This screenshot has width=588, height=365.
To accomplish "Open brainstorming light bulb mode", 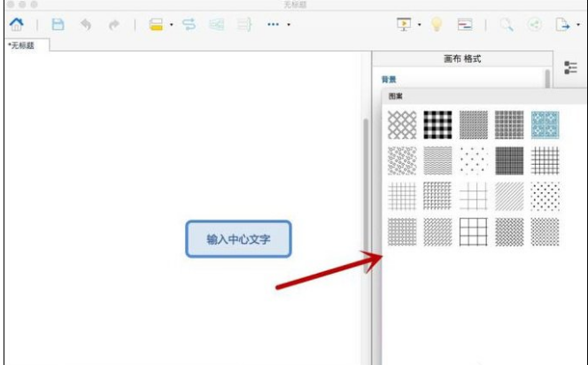I will point(437,25).
